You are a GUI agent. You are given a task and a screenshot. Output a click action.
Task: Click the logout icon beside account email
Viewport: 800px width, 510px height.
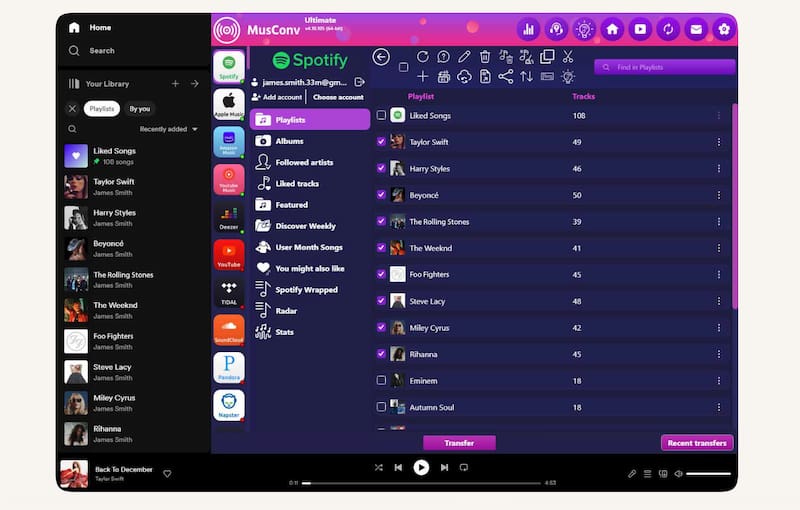(359, 82)
